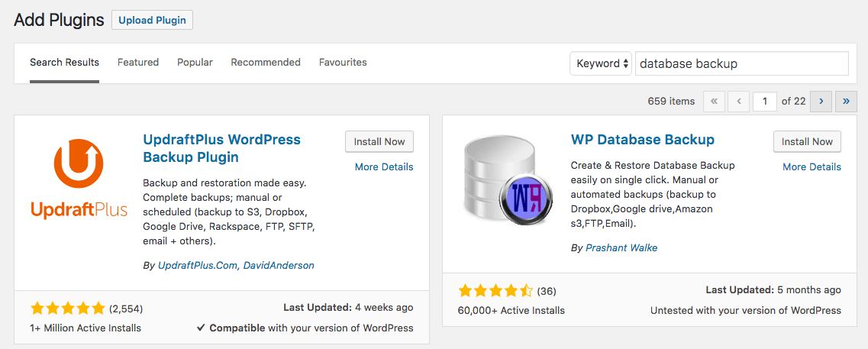The height and width of the screenshot is (349, 868).
Task: Show the Favourites tab
Action: coord(343,63)
